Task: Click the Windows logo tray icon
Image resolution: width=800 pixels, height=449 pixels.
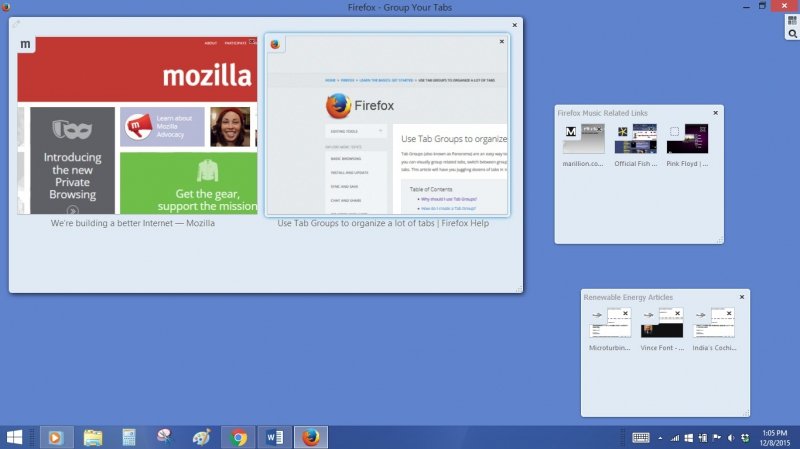Action: click(688, 438)
